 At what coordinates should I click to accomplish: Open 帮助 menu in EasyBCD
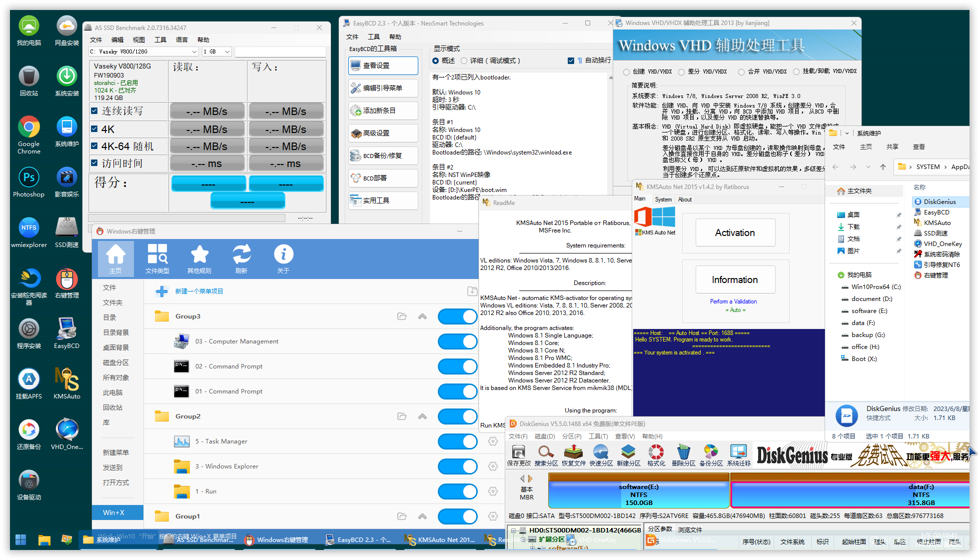point(395,37)
